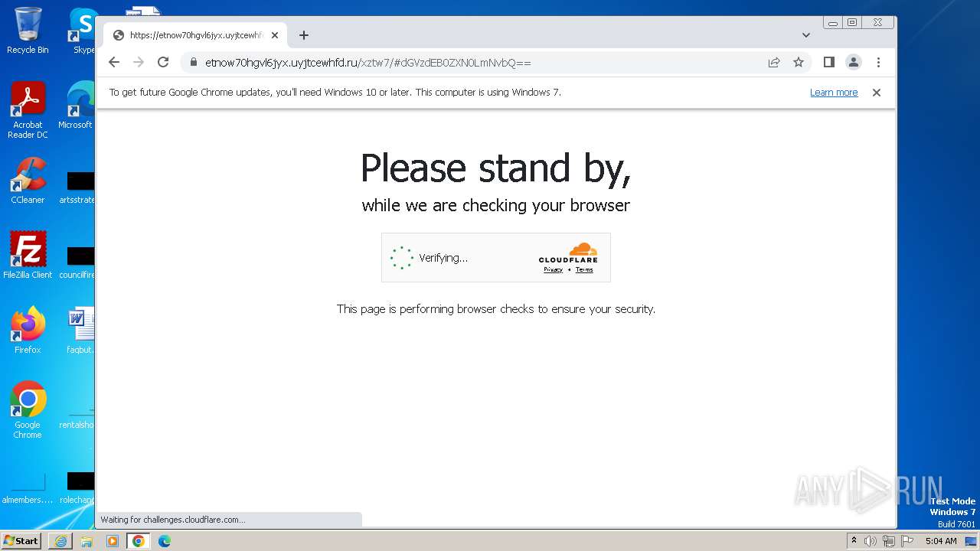Open the almembers desktop file
Viewport: 980px width, 551px height.
tap(28, 488)
